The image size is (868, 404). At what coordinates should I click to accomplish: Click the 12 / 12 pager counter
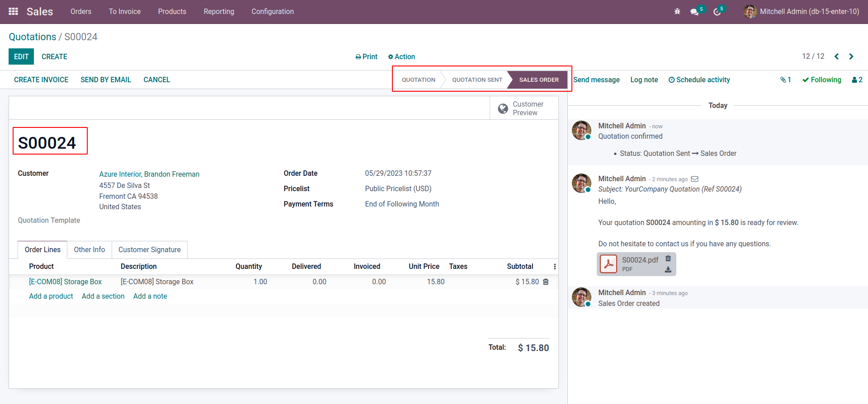coord(813,56)
